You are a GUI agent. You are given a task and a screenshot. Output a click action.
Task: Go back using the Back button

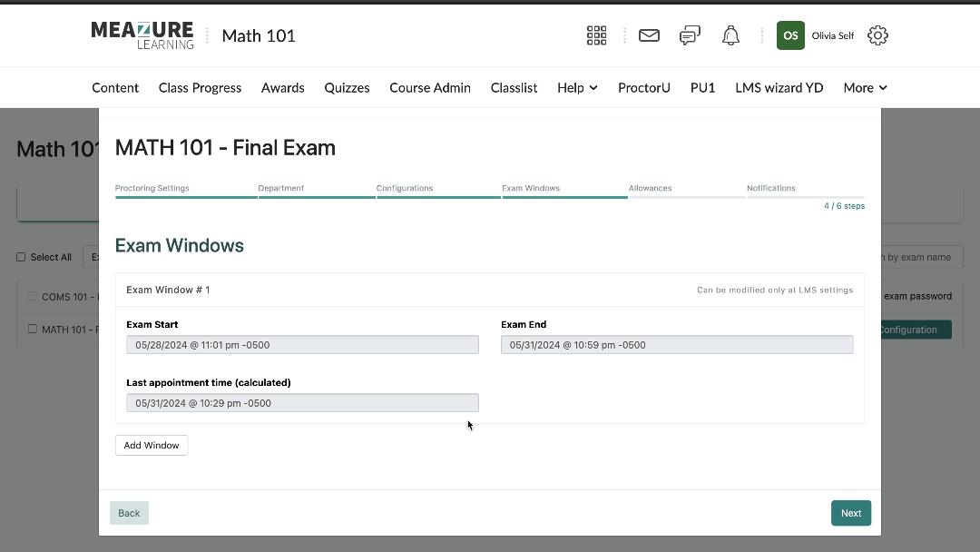[129, 512]
